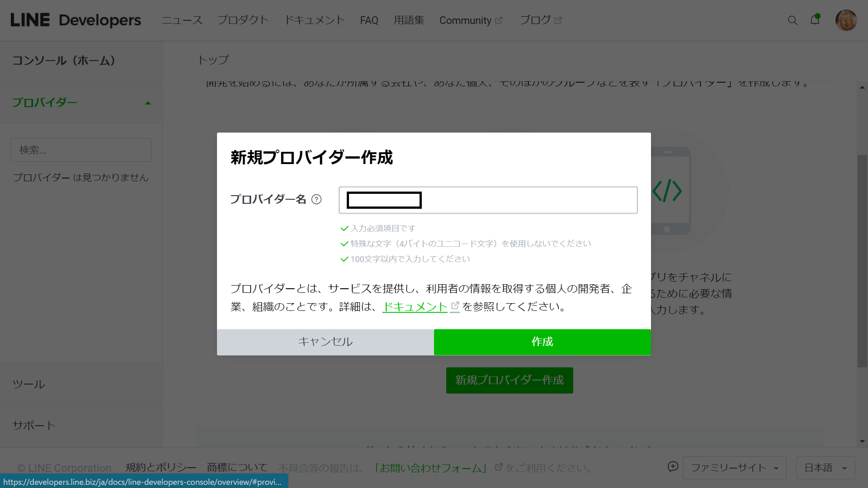Click the キャンセル button in dialog

(325, 342)
